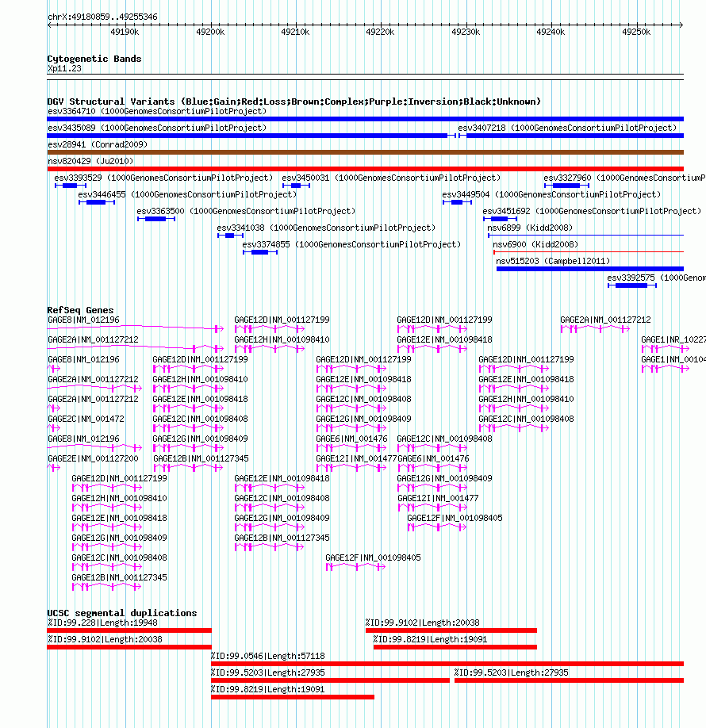The image size is (706, 728).
Task: Select the brown complex bar of esv28941
Action: 365,152
